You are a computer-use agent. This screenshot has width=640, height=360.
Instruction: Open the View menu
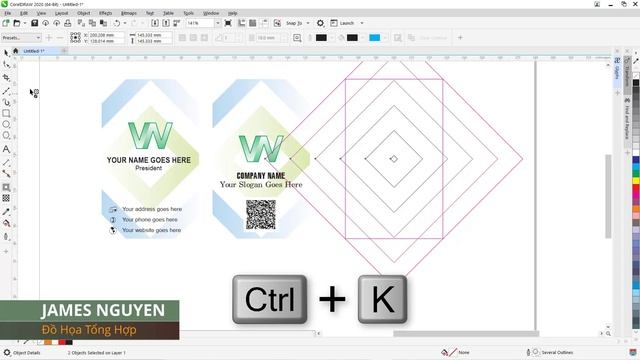[x=41, y=13]
